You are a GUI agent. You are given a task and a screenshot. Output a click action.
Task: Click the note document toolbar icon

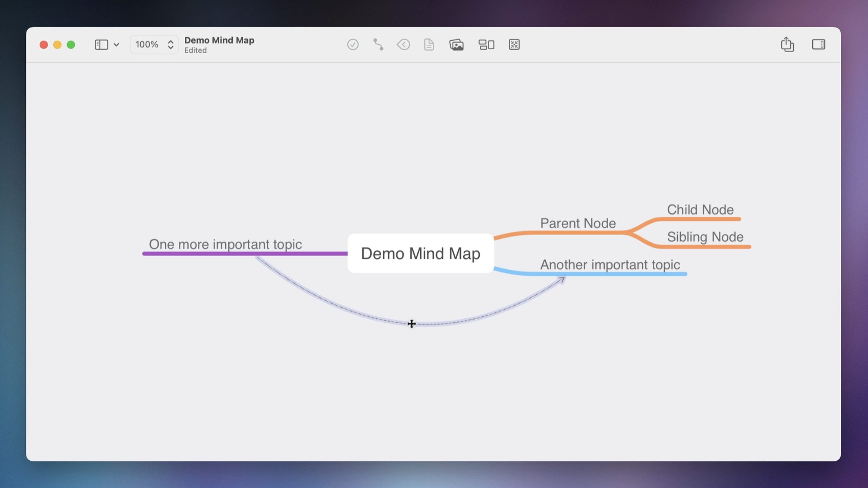coord(429,45)
